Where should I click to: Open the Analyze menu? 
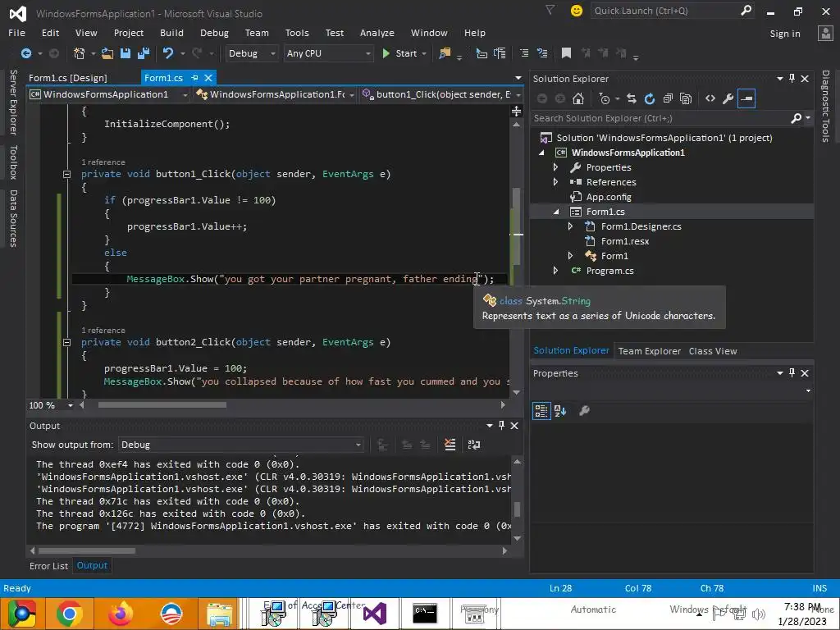coord(377,33)
